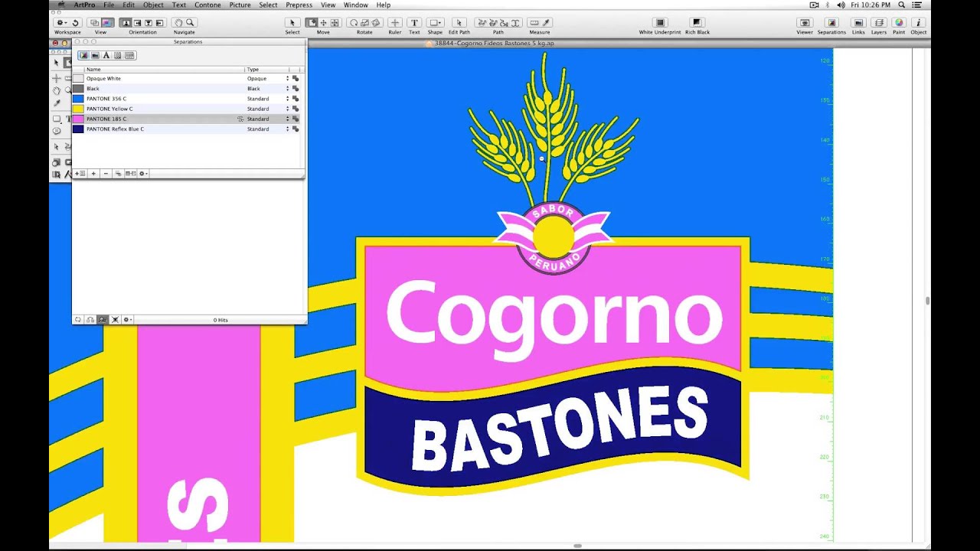Open Type dropdown for PANTONE 356 C
Screen dimensions: 980x551
[x=288, y=99]
